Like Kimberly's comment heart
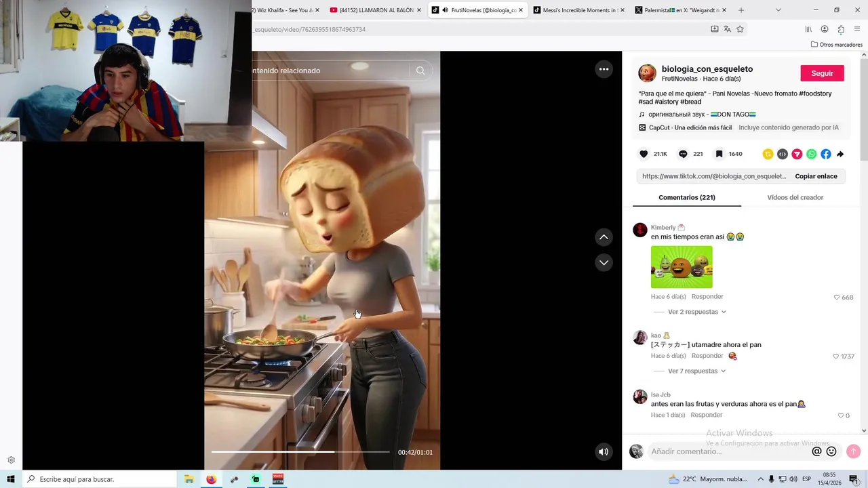The height and width of the screenshot is (488, 868). [x=836, y=297]
